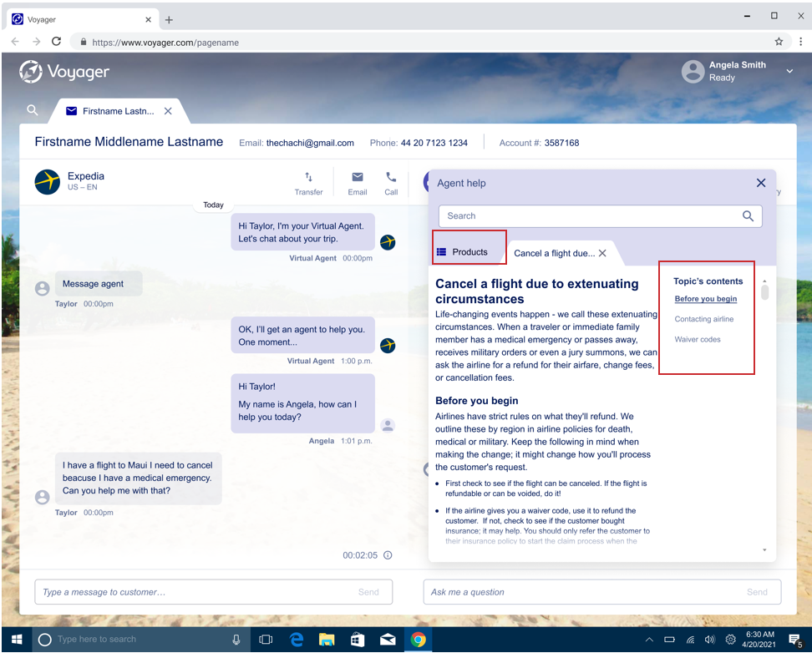Click the info icon beside the 00:02:05 timer
The width and height of the screenshot is (812, 653).
[x=388, y=555]
